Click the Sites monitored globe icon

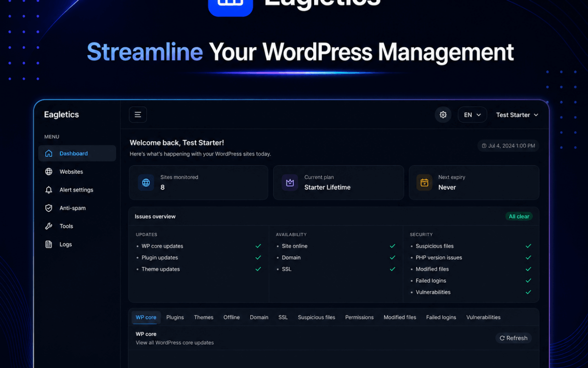tap(146, 183)
